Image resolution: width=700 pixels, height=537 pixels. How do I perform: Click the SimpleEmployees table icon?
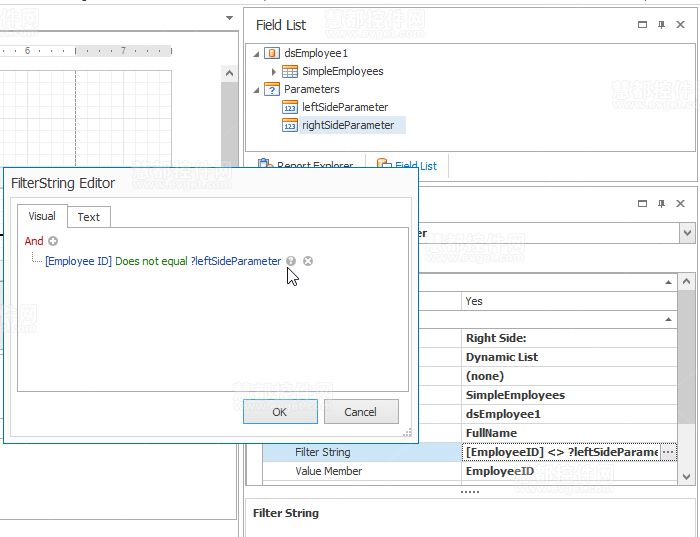290,71
